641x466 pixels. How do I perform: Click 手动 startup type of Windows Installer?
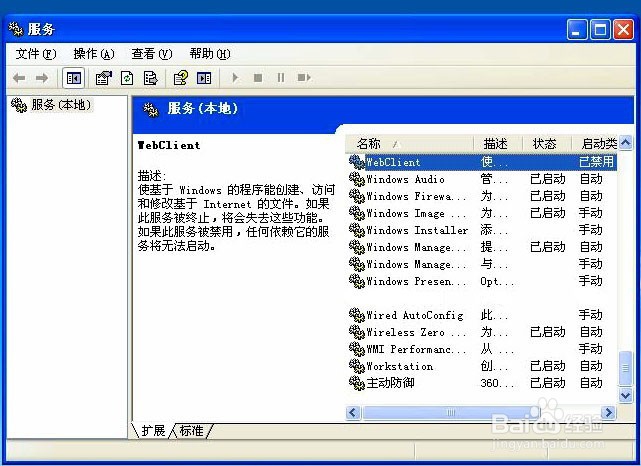(591, 230)
